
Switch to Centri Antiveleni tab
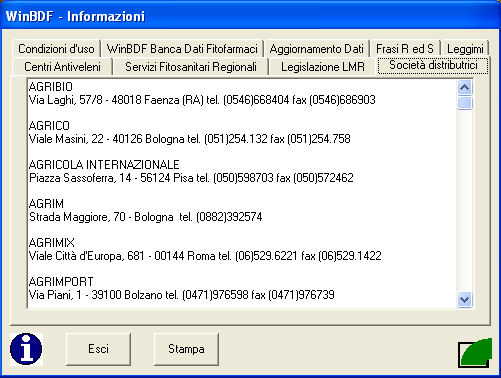pos(62,67)
